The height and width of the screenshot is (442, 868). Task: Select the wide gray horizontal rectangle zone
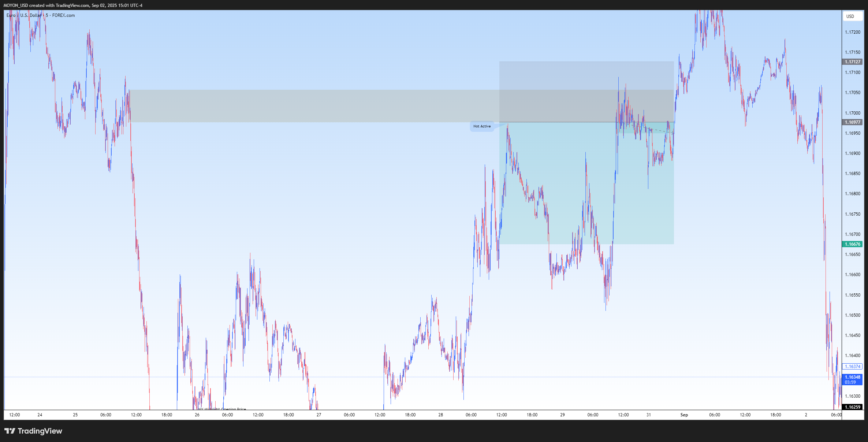(x=311, y=106)
